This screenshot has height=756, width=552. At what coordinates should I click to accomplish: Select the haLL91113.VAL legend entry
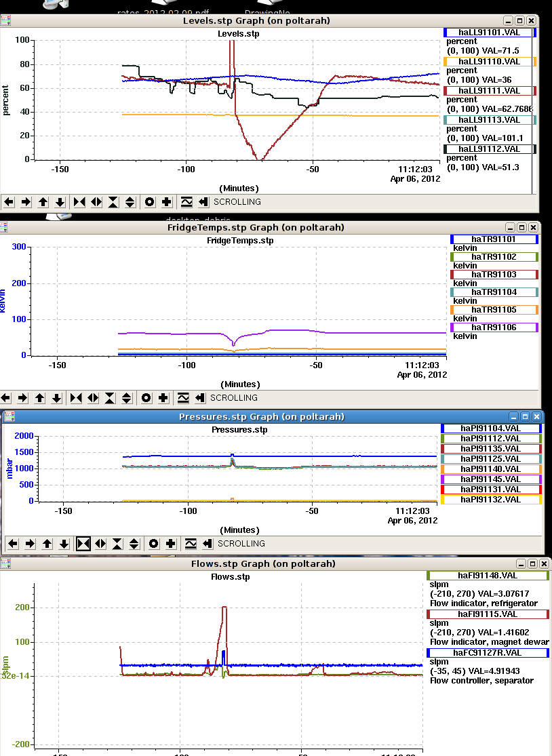490,120
